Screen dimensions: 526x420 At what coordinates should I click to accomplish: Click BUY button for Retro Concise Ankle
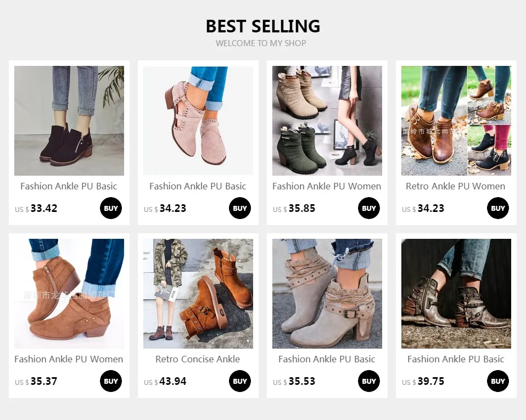240,381
